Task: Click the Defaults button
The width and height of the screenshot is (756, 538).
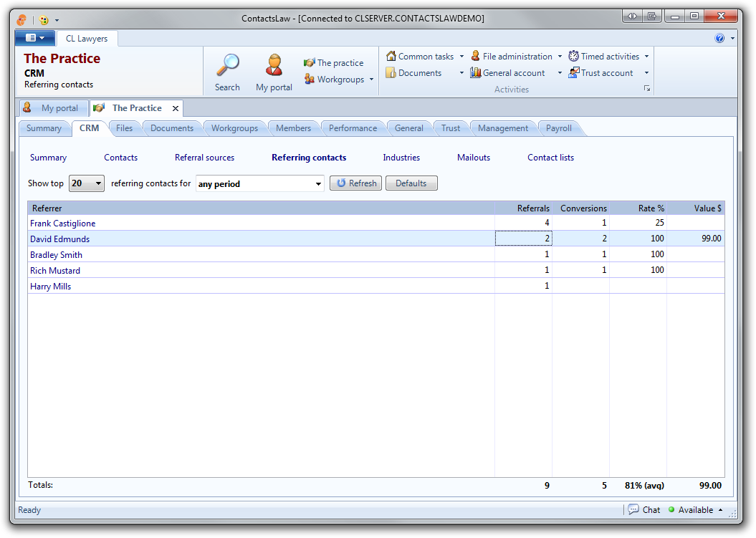Action: 411,183
